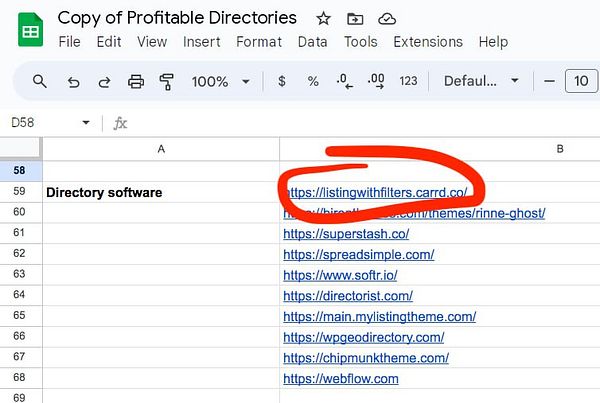
Task: Check cloud save status icon
Action: (x=387, y=18)
